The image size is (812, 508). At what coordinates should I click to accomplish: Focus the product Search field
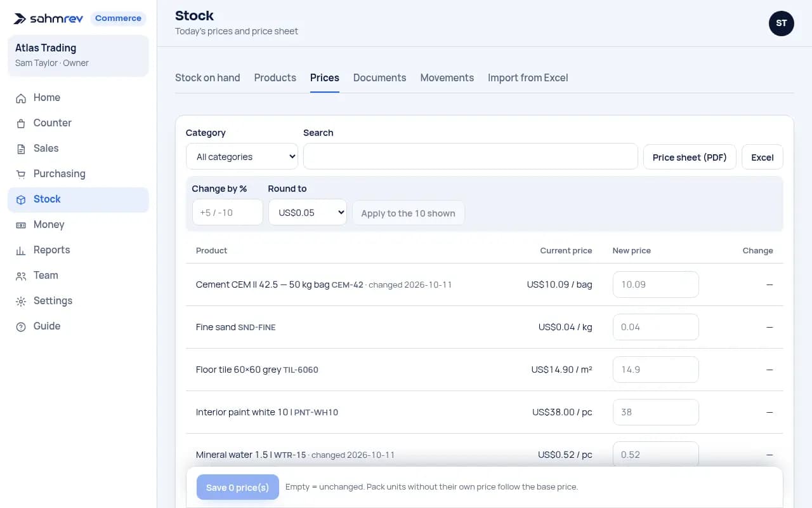tap(471, 156)
